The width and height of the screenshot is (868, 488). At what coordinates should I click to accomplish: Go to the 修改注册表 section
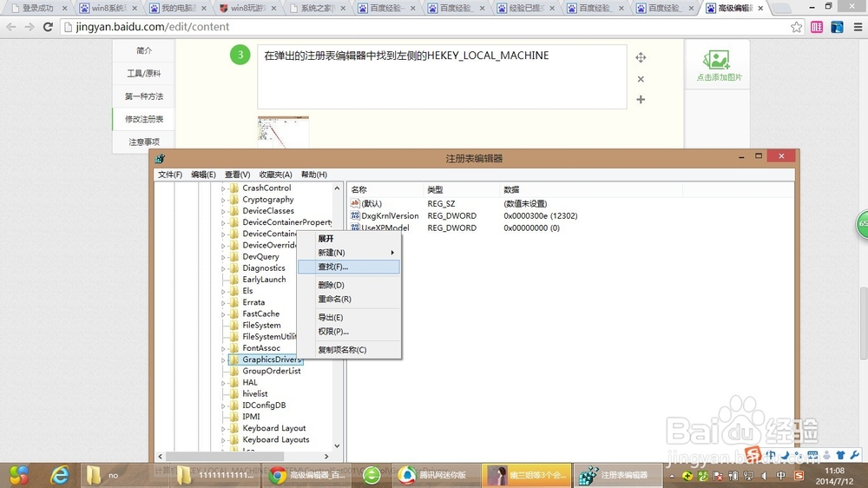tap(144, 119)
